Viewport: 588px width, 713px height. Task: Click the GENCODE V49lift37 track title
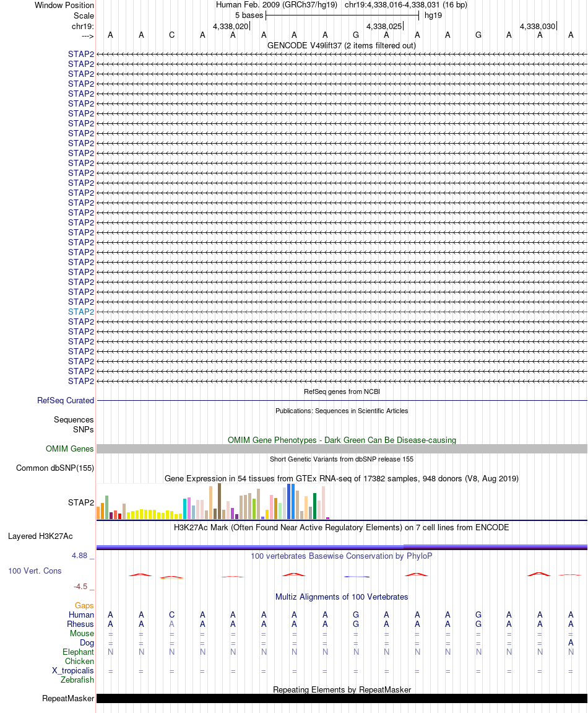click(342, 45)
